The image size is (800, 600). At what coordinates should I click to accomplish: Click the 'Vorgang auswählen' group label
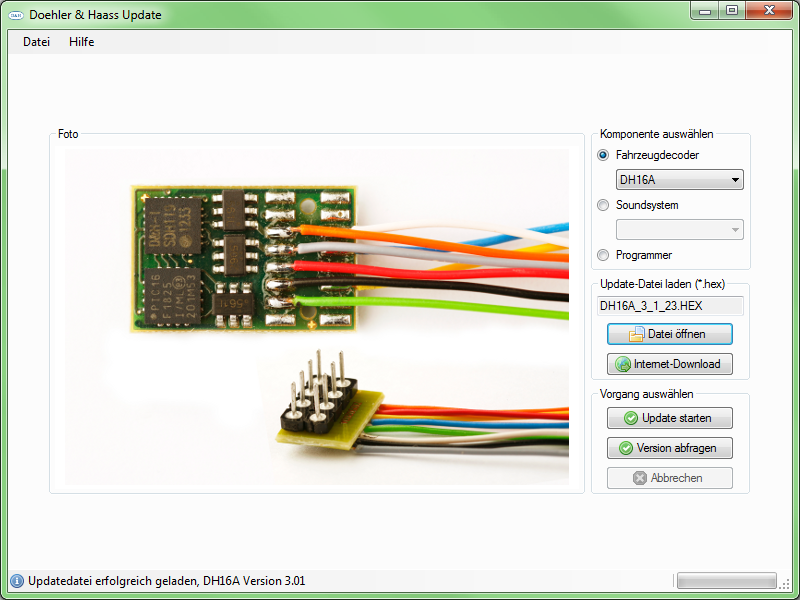(x=646, y=394)
